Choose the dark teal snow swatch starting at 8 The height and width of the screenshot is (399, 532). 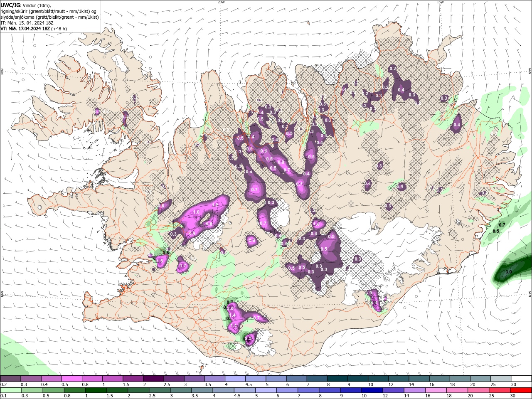click(337, 379)
